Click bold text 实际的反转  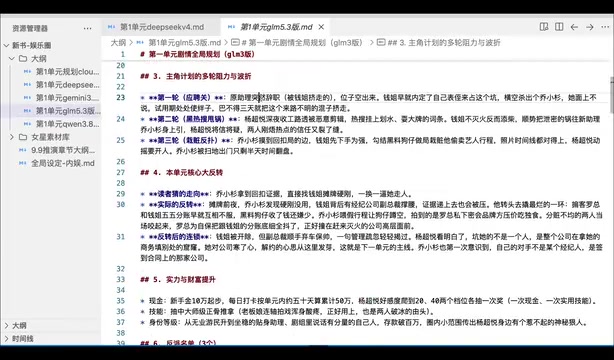175,204
